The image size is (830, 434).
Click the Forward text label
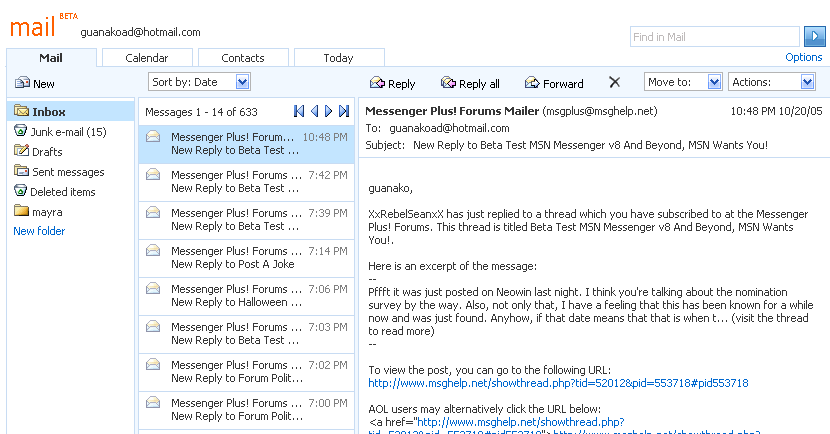563,84
